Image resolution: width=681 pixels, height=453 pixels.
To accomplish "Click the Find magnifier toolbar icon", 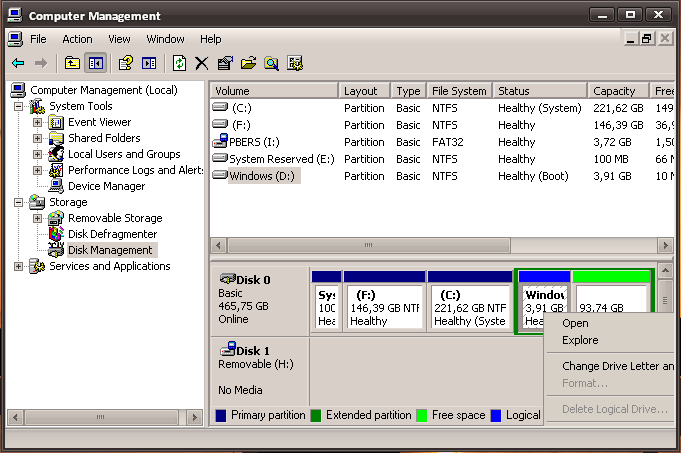I will coord(271,63).
